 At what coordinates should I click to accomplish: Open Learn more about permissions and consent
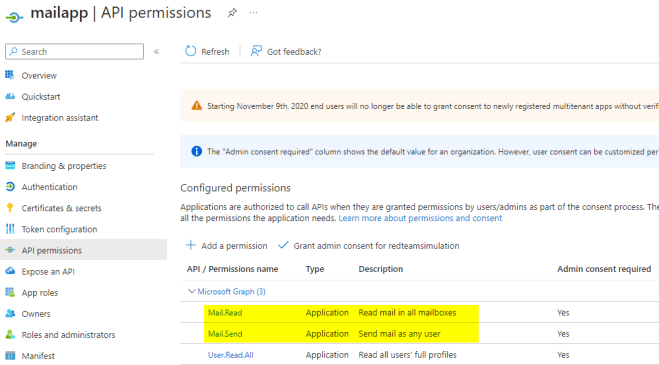point(420,218)
